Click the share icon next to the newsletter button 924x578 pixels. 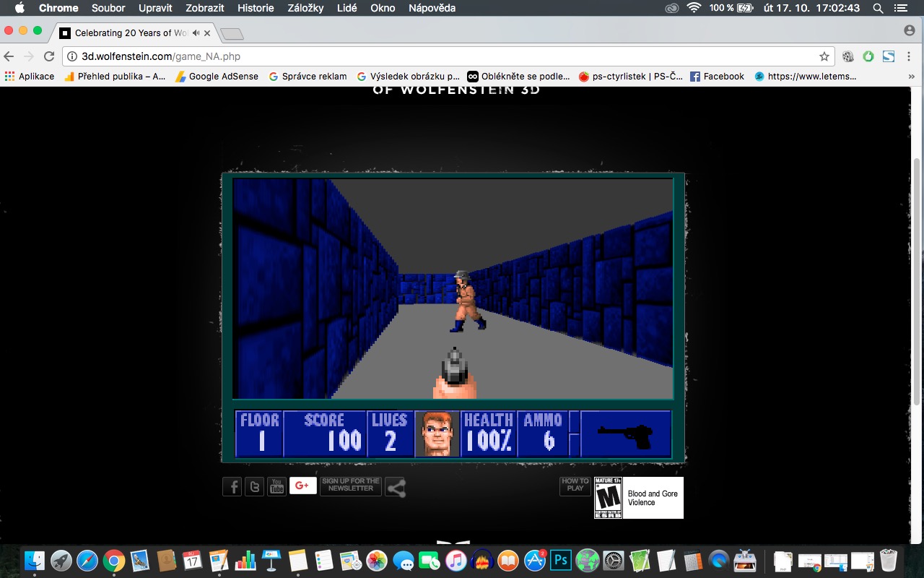(x=395, y=487)
